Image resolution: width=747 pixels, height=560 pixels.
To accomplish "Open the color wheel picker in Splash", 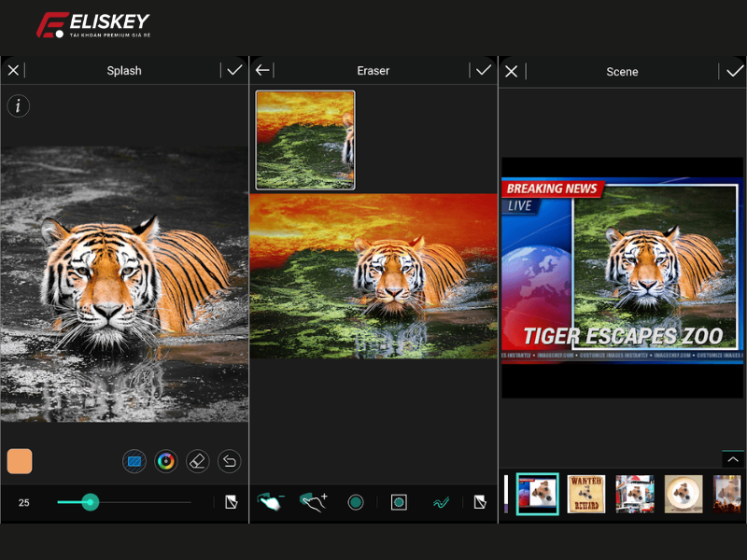I will point(166,461).
